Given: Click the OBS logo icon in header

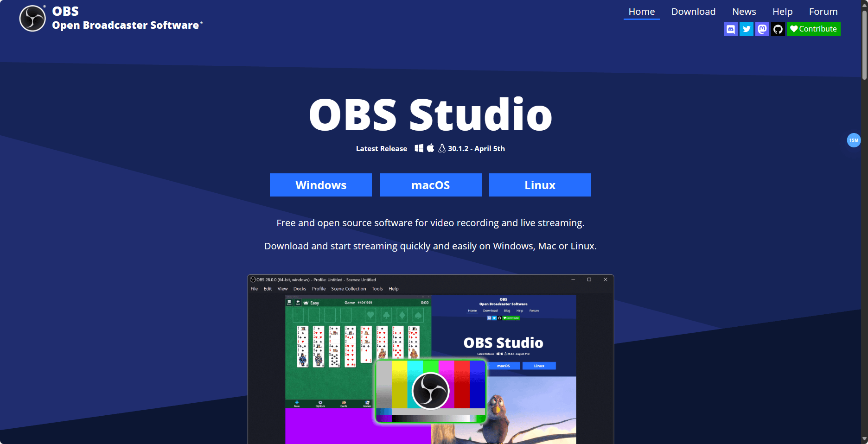Looking at the screenshot, I should 32,19.
